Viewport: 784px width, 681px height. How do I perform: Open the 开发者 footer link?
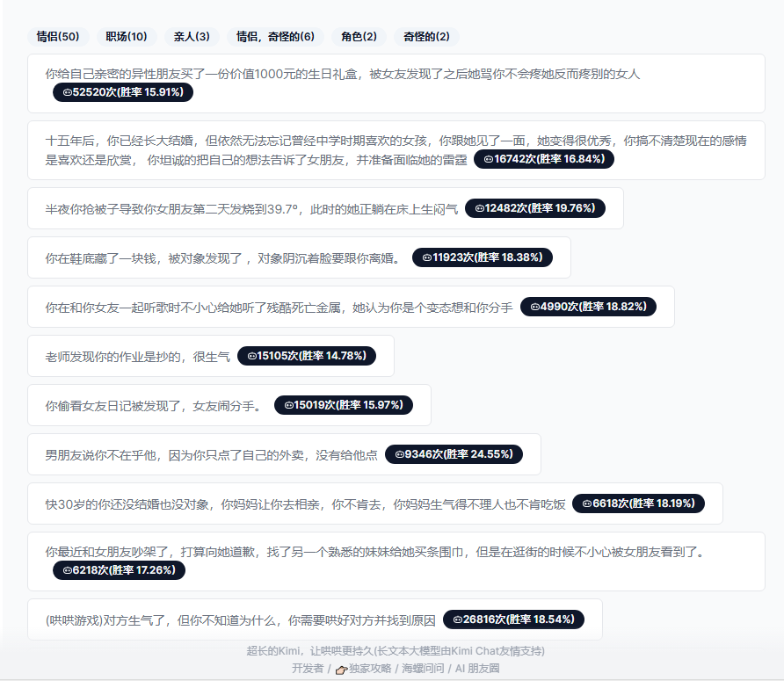(x=308, y=669)
